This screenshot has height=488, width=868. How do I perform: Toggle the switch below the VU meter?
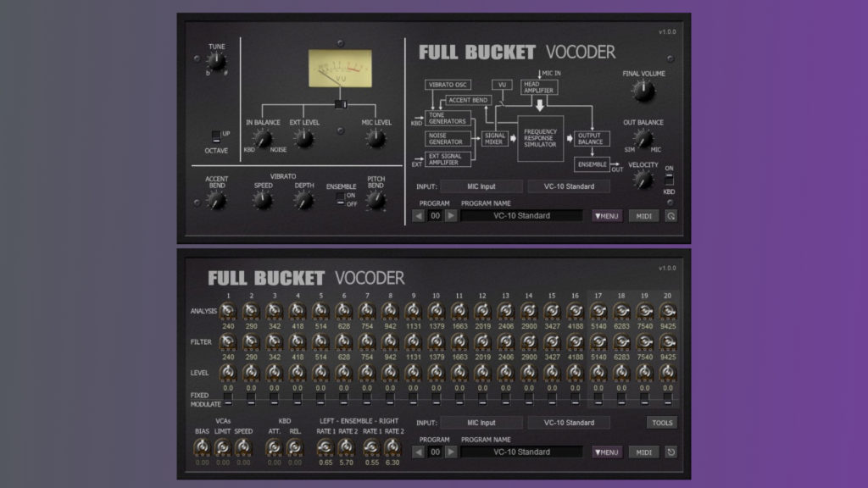341,104
